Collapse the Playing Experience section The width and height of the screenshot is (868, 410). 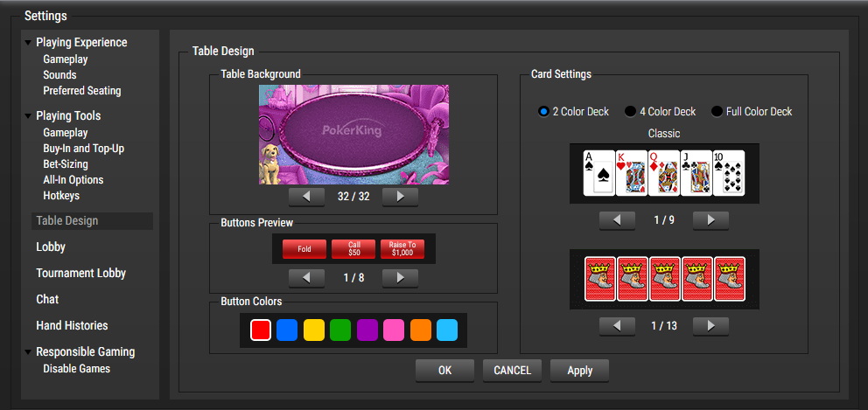[x=29, y=43]
